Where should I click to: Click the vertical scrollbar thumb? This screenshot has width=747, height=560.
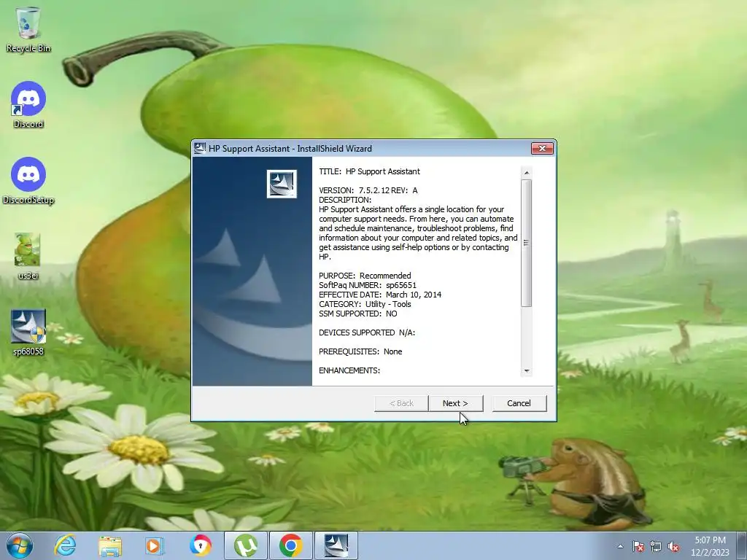pos(527,243)
